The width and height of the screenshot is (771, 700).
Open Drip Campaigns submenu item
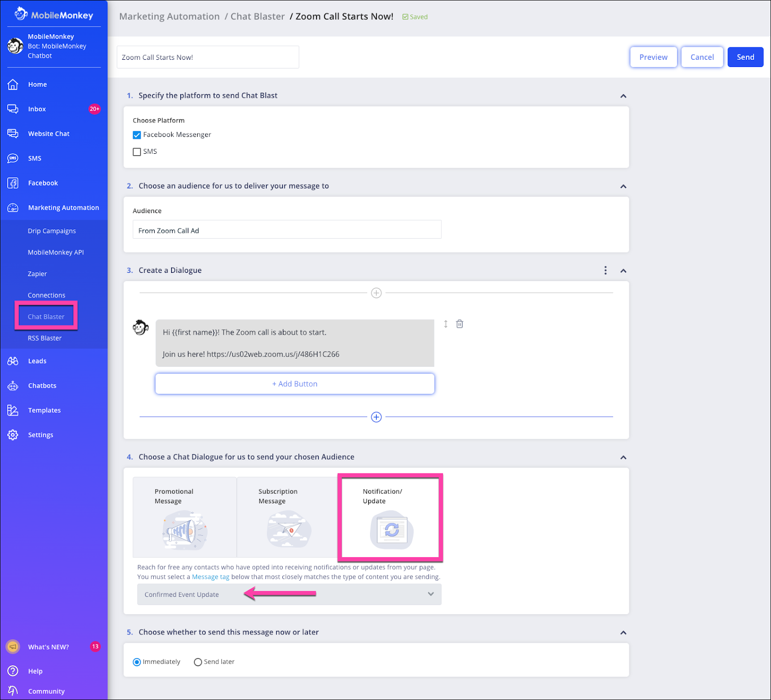coord(52,231)
